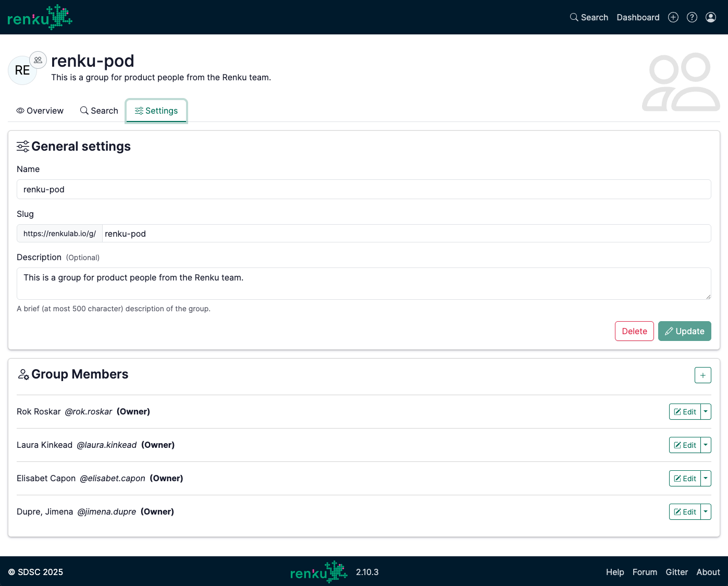Click the plus create-new icon in header

673,17
